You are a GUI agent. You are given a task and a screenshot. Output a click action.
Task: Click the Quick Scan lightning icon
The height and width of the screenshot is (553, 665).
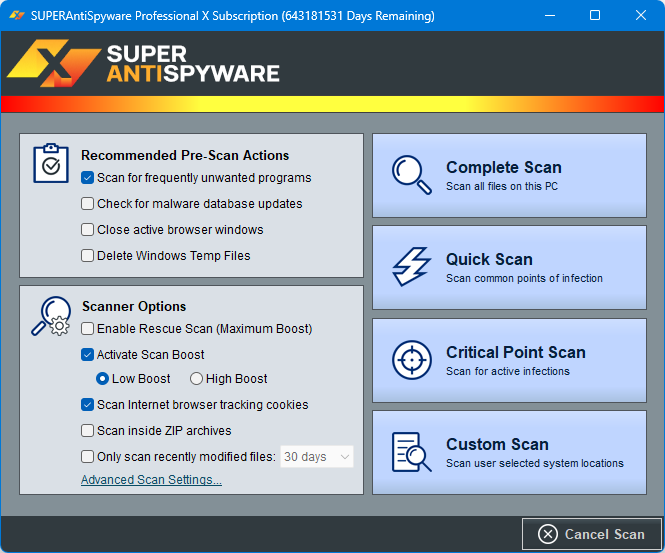coord(411,267)
